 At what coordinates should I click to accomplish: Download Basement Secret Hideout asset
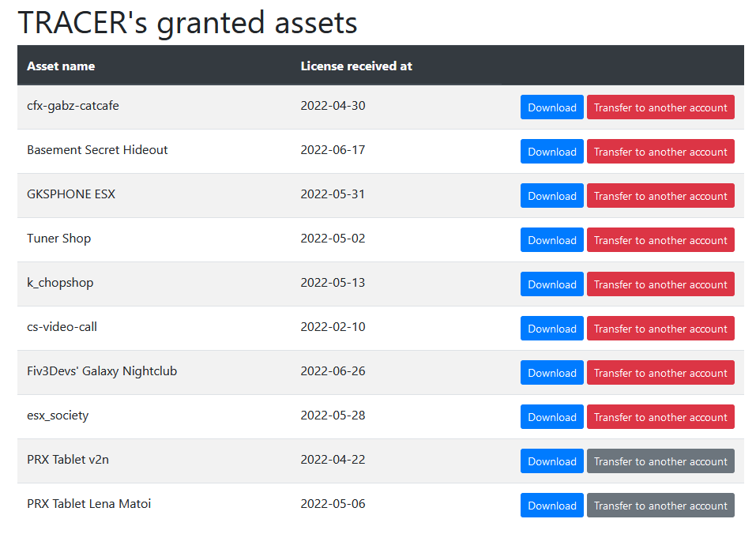point(552,152)
